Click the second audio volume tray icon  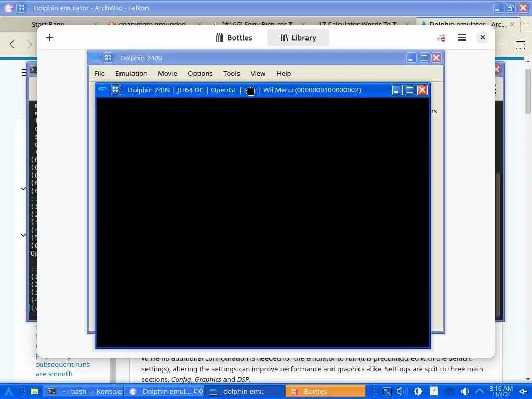point(464,391)
